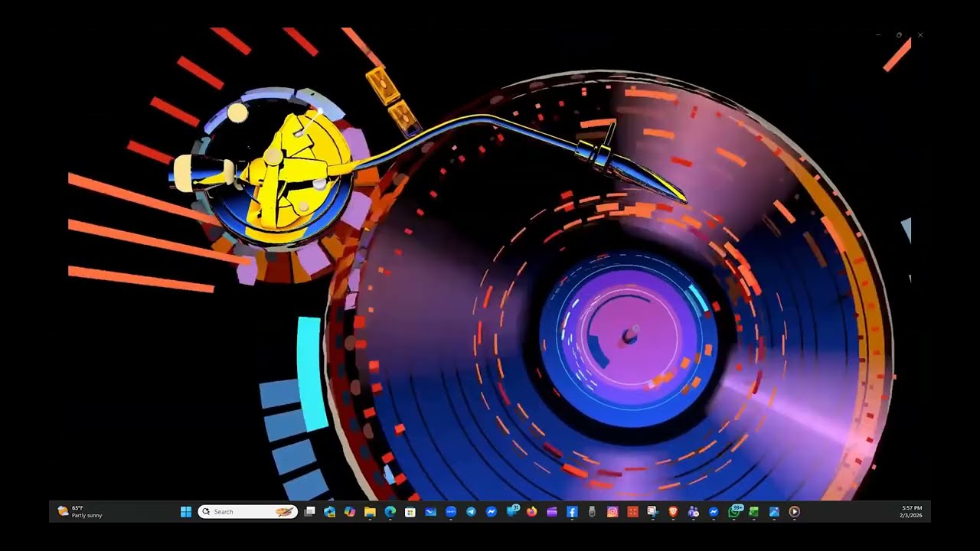Launch Microsoft Copilot from the taskbar
This screenshot has width=980, height=551.
point(350,512)
